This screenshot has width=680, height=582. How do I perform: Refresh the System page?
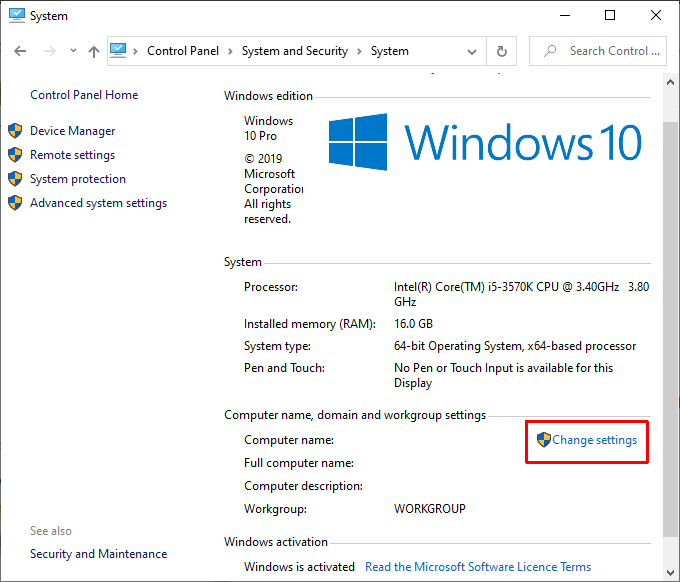point(501,51)
